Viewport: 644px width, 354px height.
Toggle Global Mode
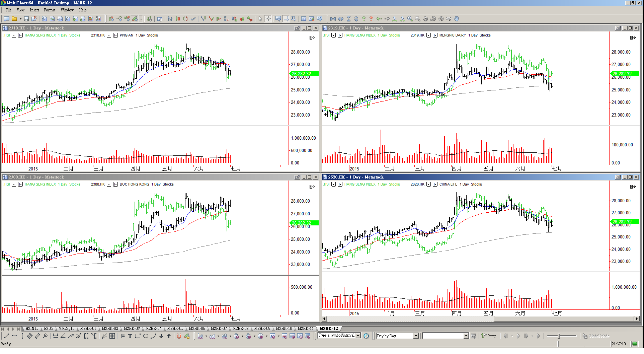pyautogui.click(x=596, y=336)
